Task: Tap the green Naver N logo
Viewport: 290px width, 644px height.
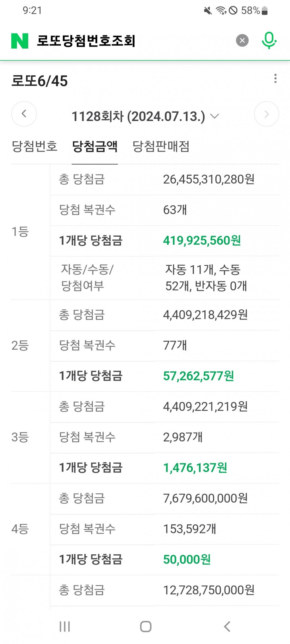Action: point(20,41)
